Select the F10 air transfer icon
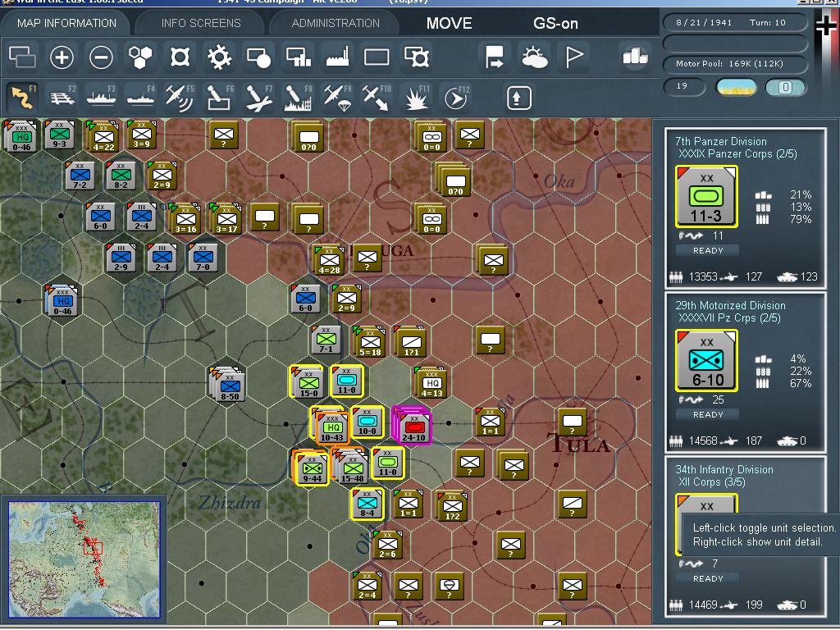 click(x=377, y=98)
